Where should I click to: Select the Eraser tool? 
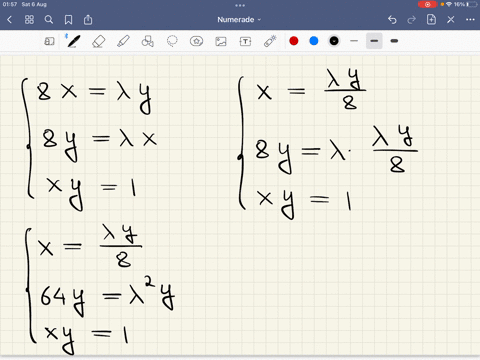pos(98,41)
